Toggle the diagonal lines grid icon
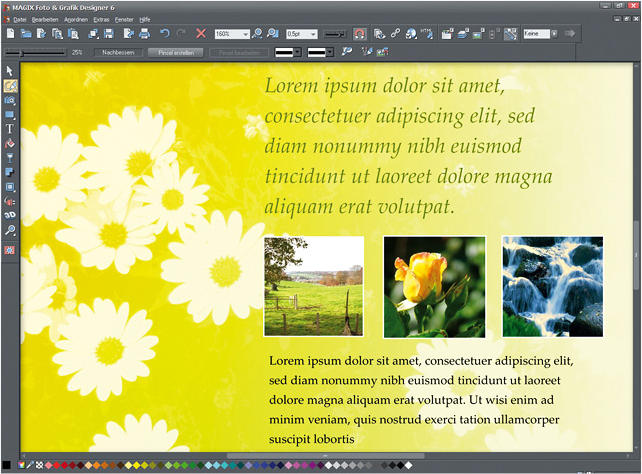The image size is (642, 474). 510,34
